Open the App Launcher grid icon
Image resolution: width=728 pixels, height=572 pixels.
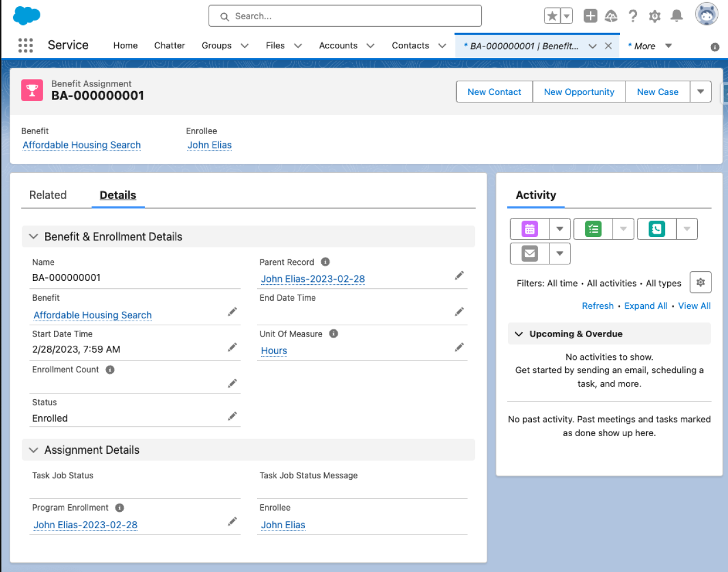point(26,45)
